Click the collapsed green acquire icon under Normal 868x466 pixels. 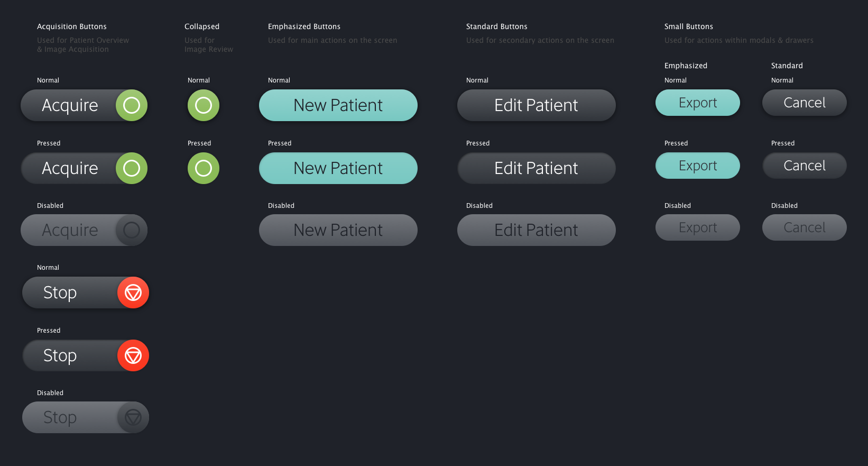coord(204,105)
